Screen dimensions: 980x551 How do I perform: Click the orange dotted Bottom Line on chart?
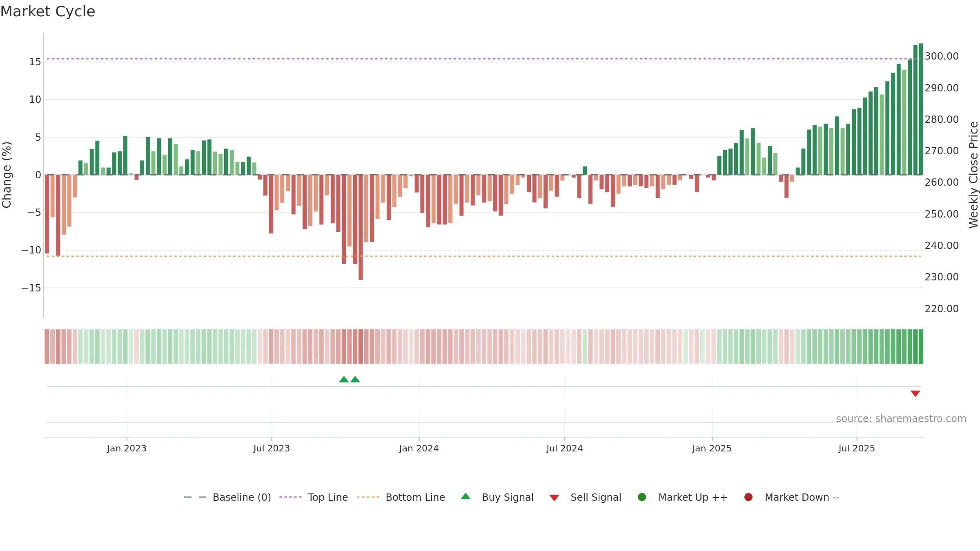click(x=484, y=256)
